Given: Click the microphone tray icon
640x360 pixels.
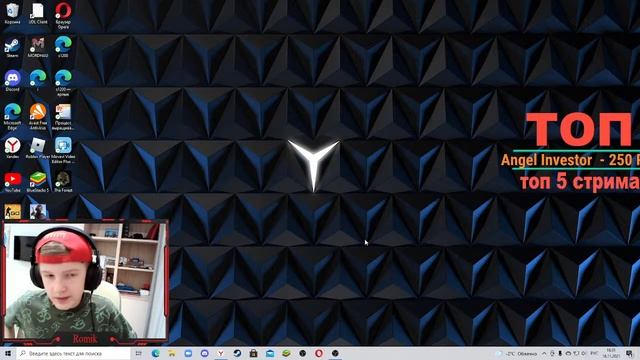Looking at the screenshot, I should pos(560,353).
